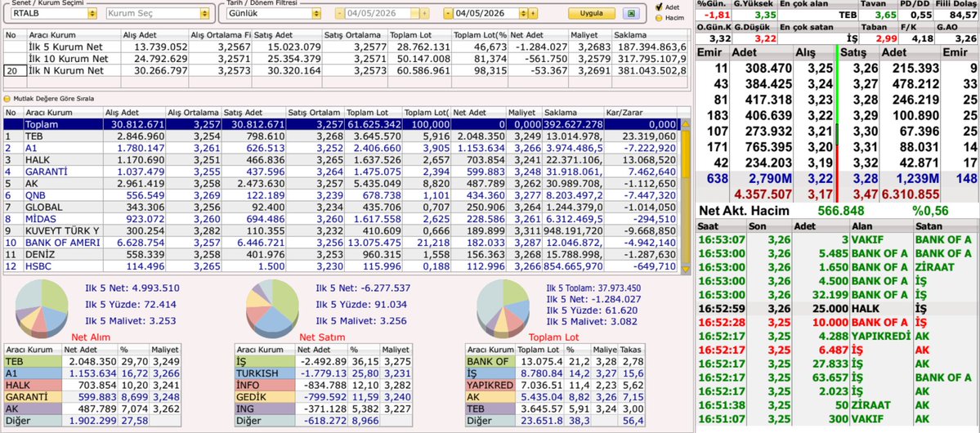
Task: Click the En çok alan value TEB
Action: [x=848, y=15]
